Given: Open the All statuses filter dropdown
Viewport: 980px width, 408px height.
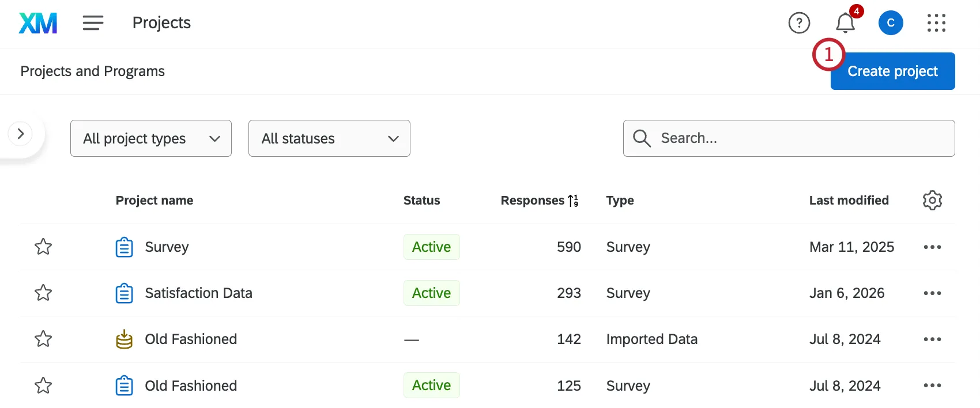Looking at the screenshot, I should coord(329,138).
